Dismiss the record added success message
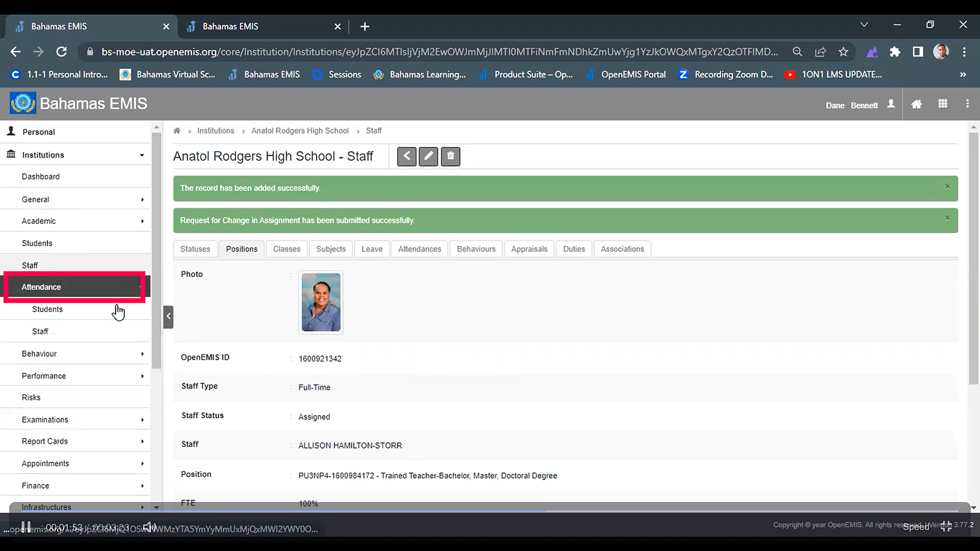The image size is (980, 551). click(x=948, y=186)
